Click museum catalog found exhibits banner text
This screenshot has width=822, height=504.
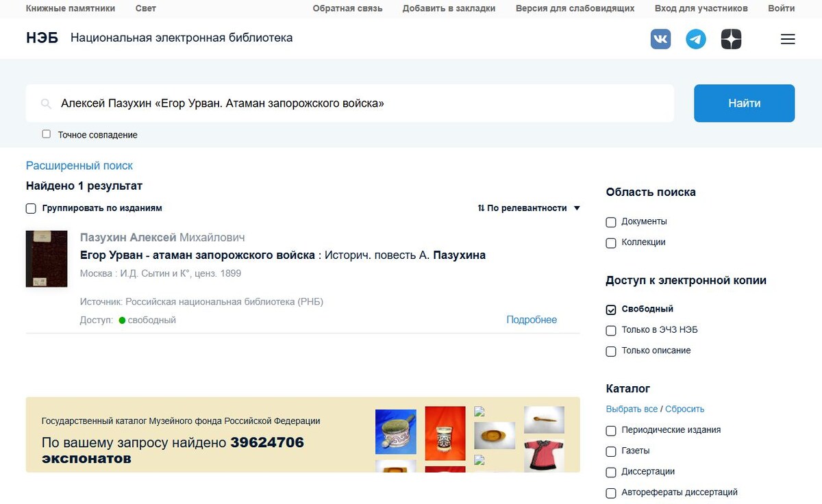173,451
